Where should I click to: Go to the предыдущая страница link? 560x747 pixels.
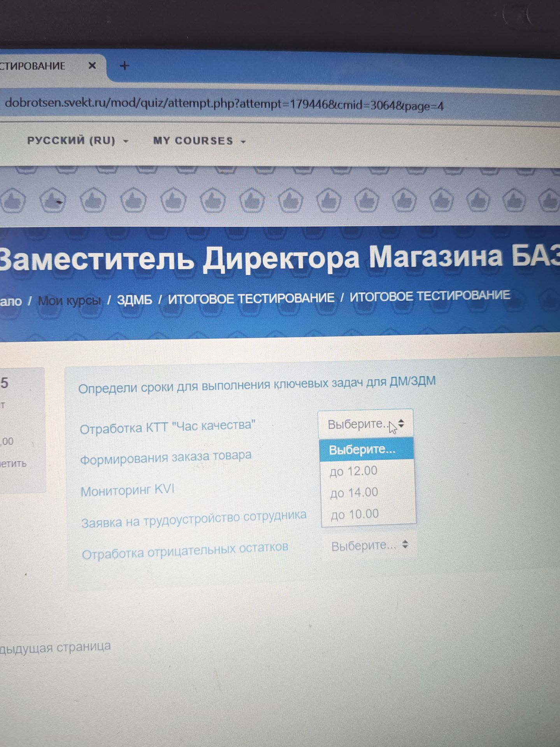tap(55, 647)
